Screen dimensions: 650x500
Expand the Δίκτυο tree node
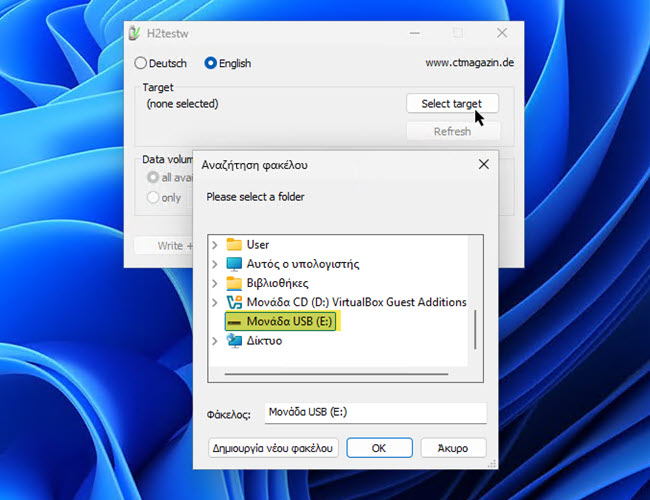[215, 341]
